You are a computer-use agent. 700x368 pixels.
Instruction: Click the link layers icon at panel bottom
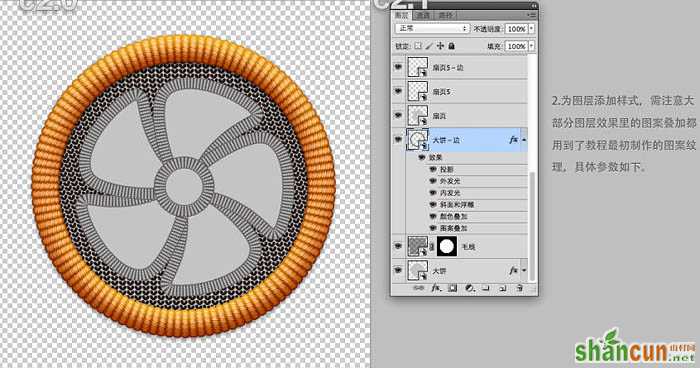coord(418,289)
